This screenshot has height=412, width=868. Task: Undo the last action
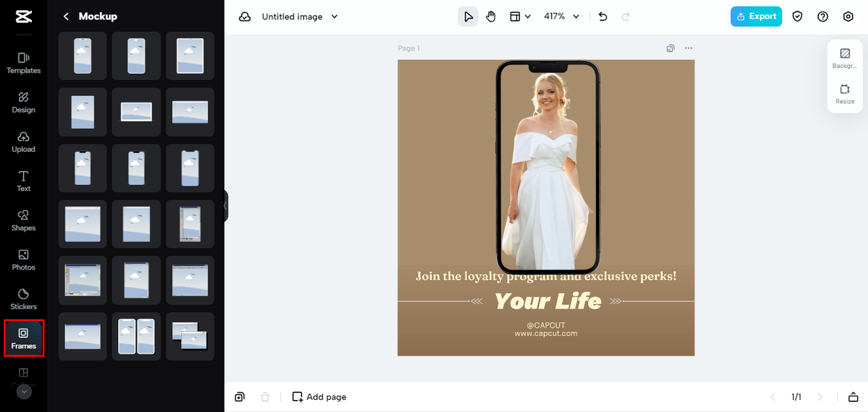[x=603, y=16]
